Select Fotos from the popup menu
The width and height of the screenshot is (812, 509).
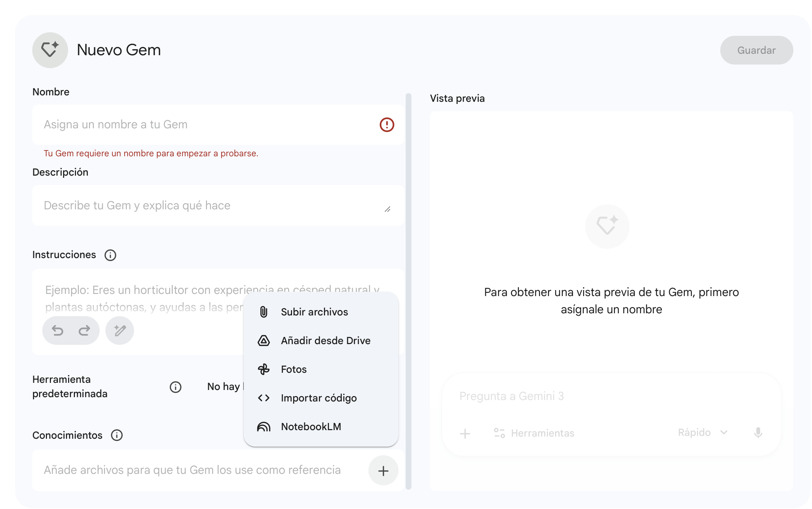point(293,369)
